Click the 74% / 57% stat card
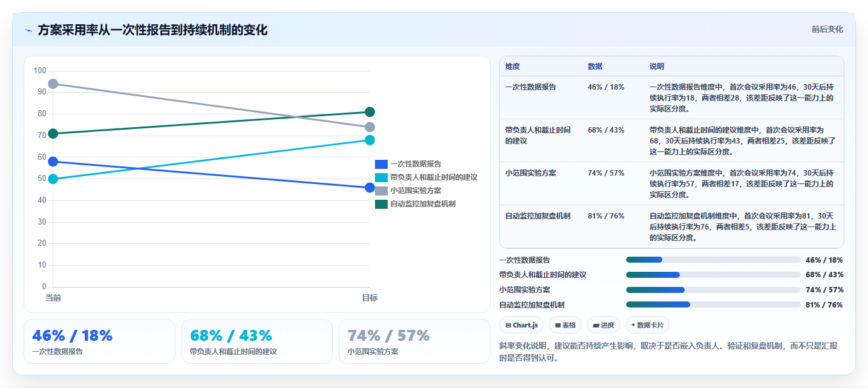868x388 pixels. coord(414,341)
